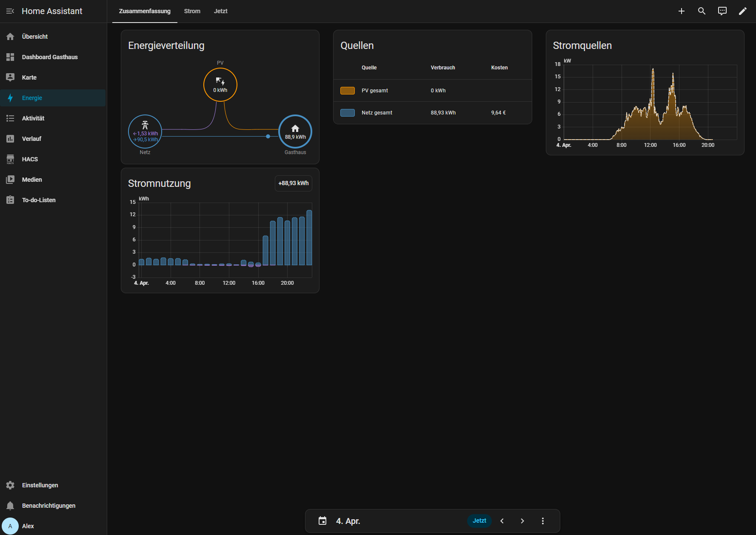Click the PV solar panel circle
756x535 pixels.
tap(220, 85)
